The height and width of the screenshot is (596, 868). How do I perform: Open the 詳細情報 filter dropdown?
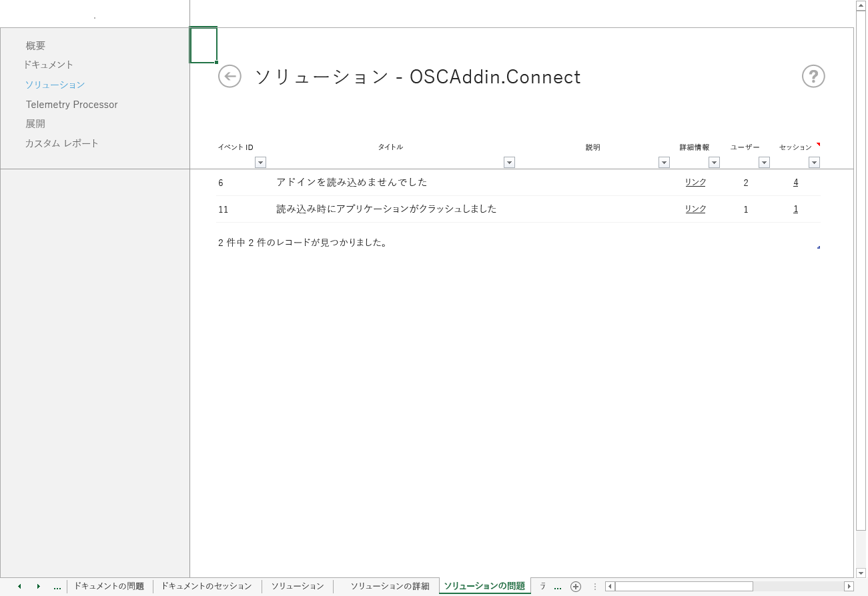(x=714, y=163)
